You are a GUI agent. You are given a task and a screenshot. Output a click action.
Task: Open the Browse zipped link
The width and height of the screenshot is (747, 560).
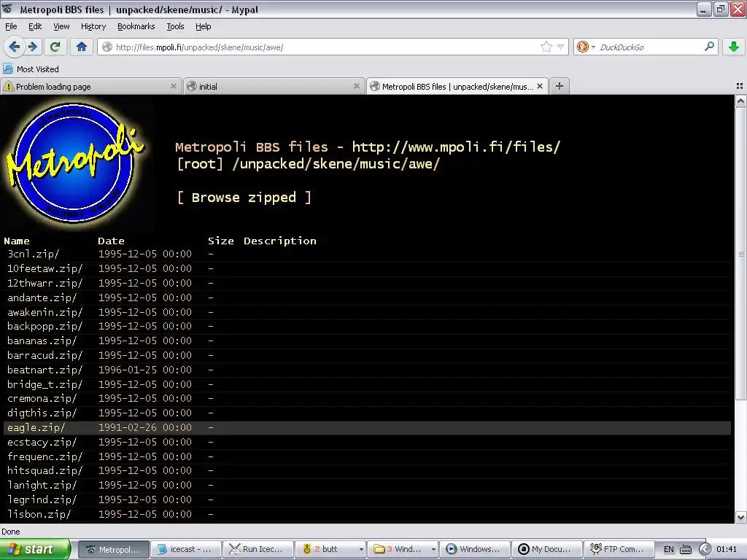(x=244, y=197)
